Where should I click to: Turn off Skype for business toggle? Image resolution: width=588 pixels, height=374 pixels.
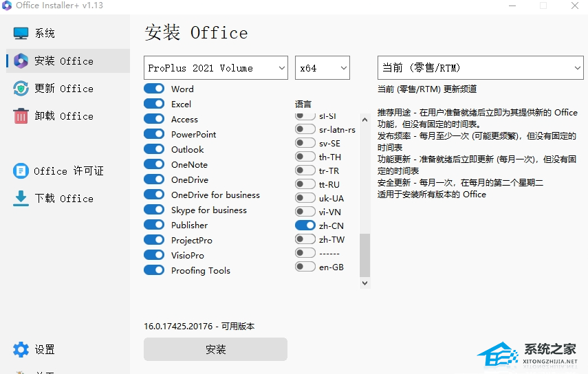tap(154, 210)
